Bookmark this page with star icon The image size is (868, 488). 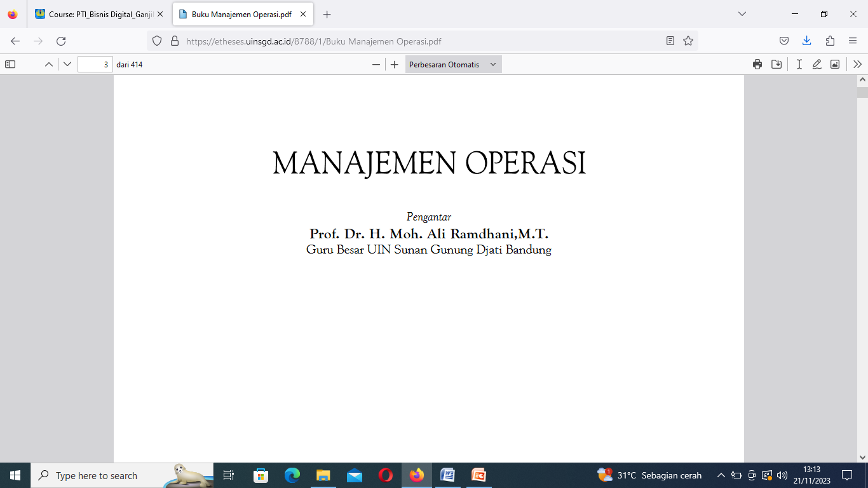coord(688,41)
